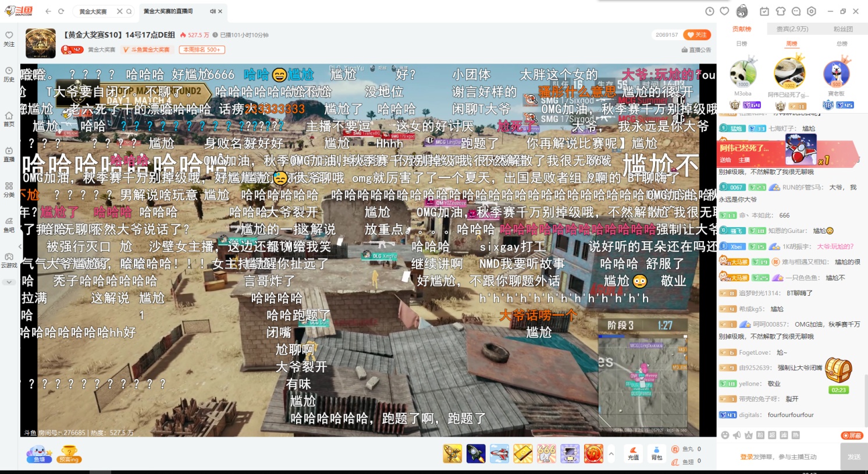Image resolution: width=868 pixels, height=474 pixels.
Task: Open 历史 in the left sidebar
Action: [x=9, y=75]
